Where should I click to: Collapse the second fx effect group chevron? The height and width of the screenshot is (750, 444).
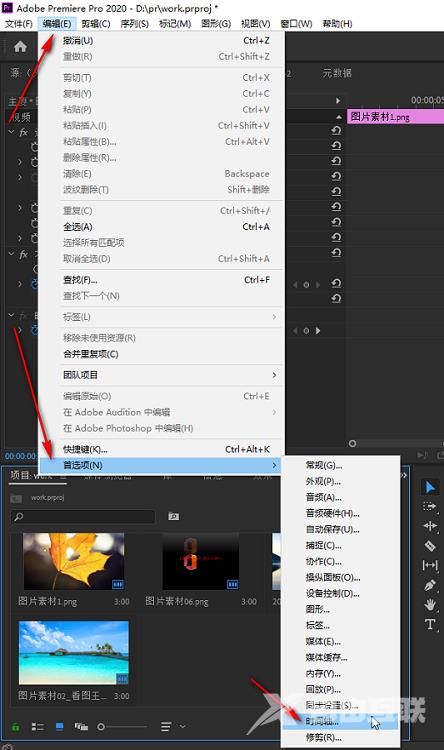point(11,254)
